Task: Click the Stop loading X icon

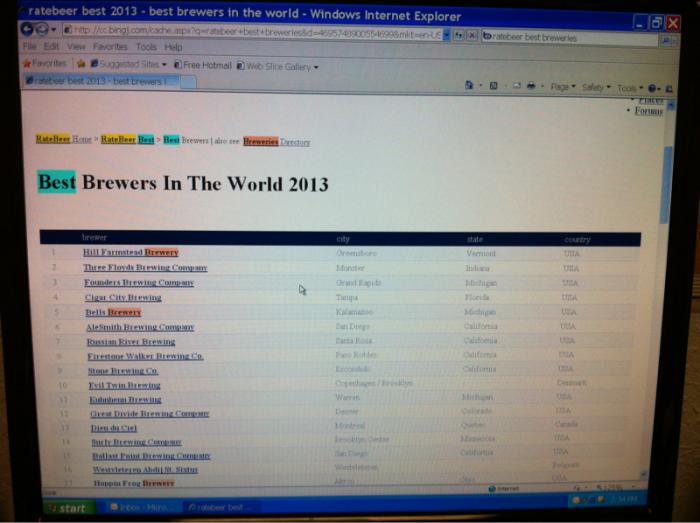Action: pyautogui.click(x=472, y=36)
